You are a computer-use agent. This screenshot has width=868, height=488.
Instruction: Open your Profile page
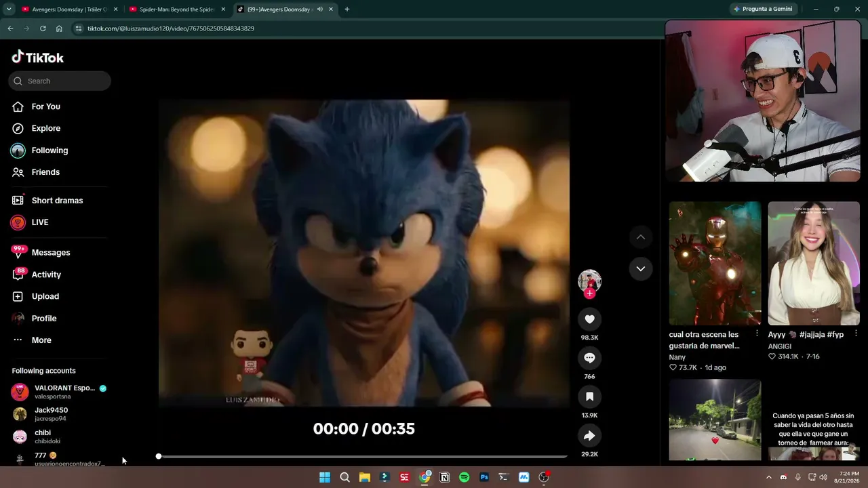(44, 319)
